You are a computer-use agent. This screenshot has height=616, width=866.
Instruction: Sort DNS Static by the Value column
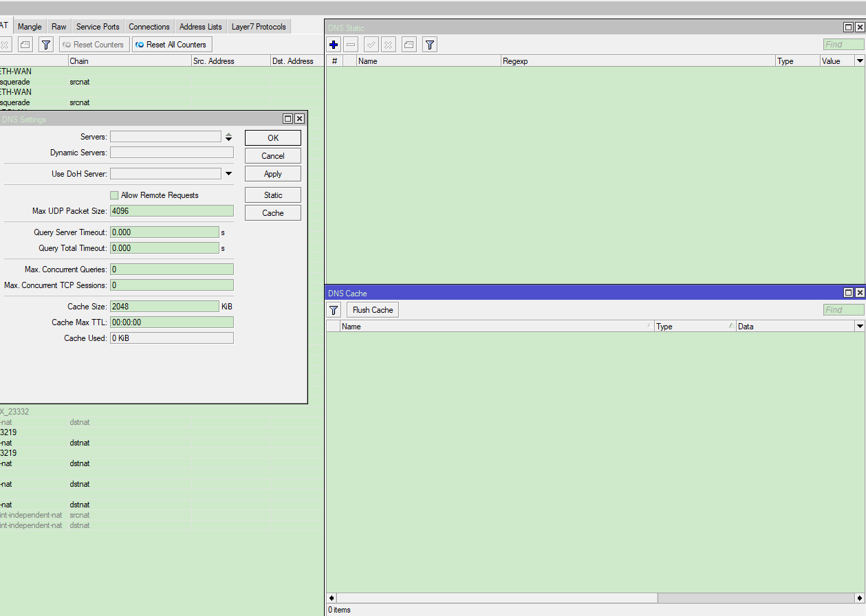[837, 61]
